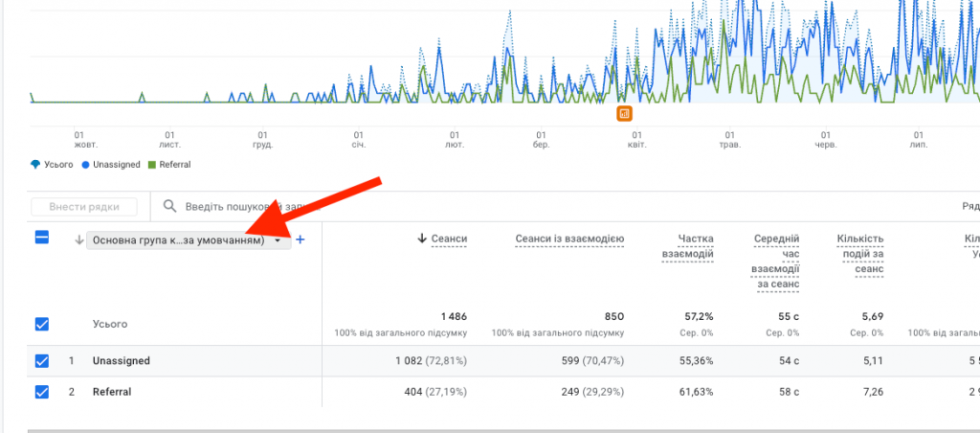
Task: Click the sort arrow beside dimension dropdown
Action: pyautogui.click(x=78, y=240)
